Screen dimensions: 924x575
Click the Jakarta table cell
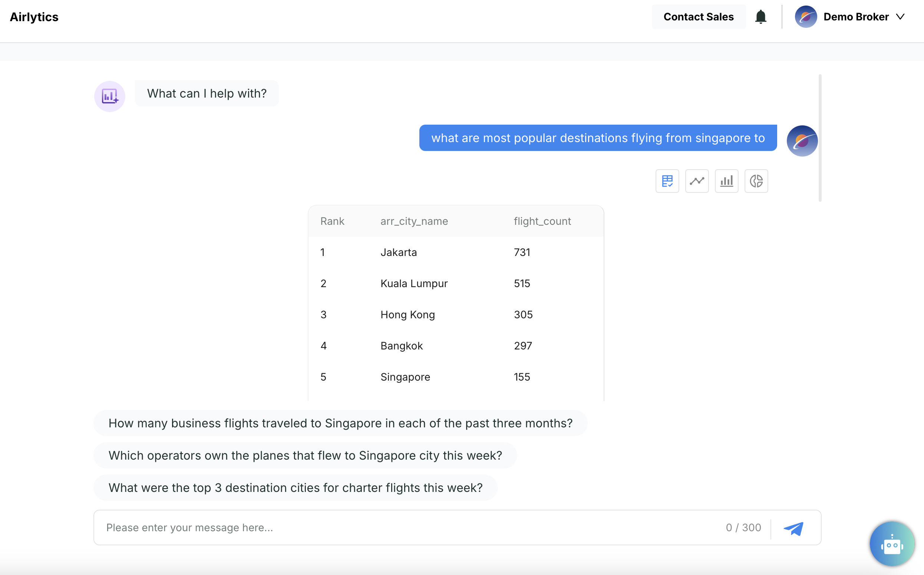(x=398, y=253)
